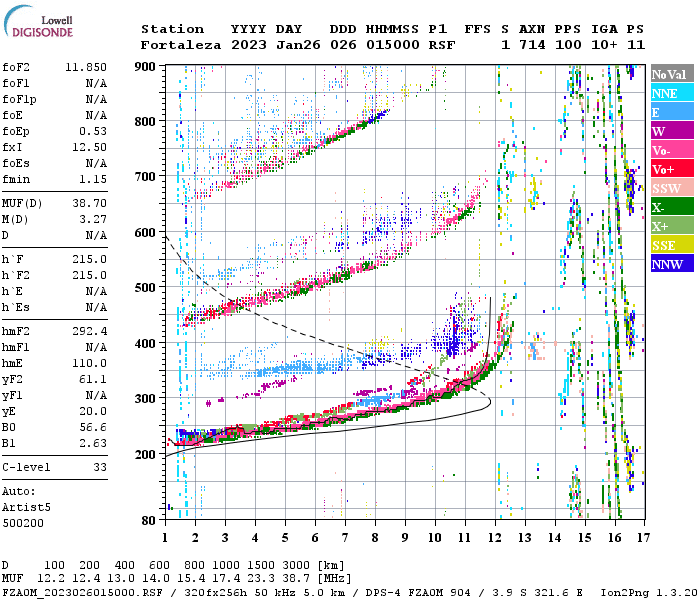Click the B1 value 2.63
700x600 pixels.
(x=93, y=443)
